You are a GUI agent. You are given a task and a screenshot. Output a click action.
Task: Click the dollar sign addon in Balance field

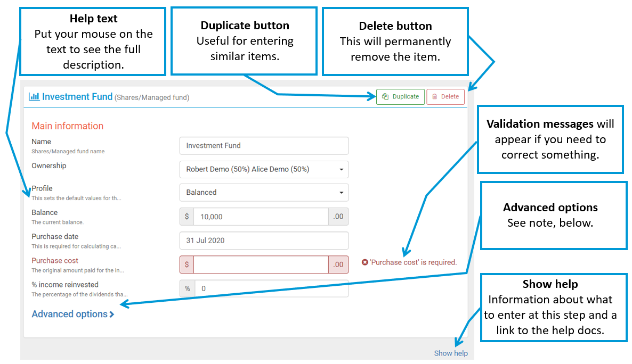coord(187,217)
